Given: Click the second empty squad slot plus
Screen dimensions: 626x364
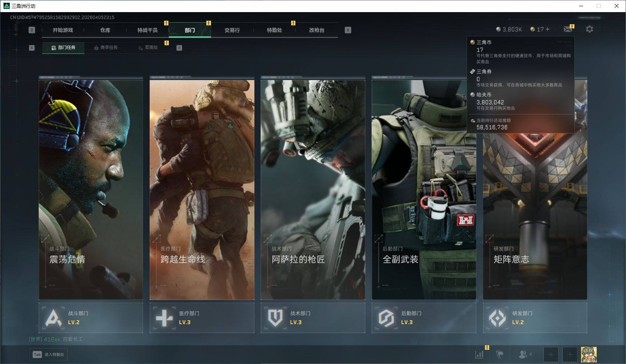Looking at the screenshot, I should (x=570, y=354).
